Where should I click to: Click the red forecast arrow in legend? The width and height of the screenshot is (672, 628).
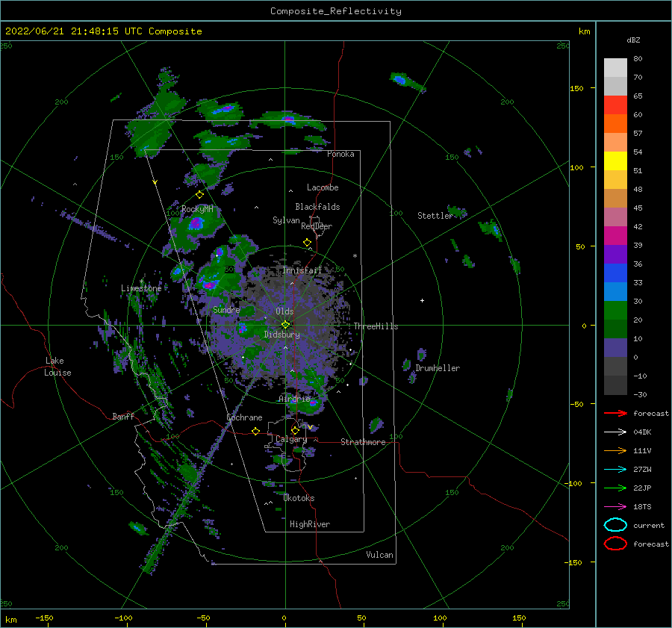click(x=615, y=413)
